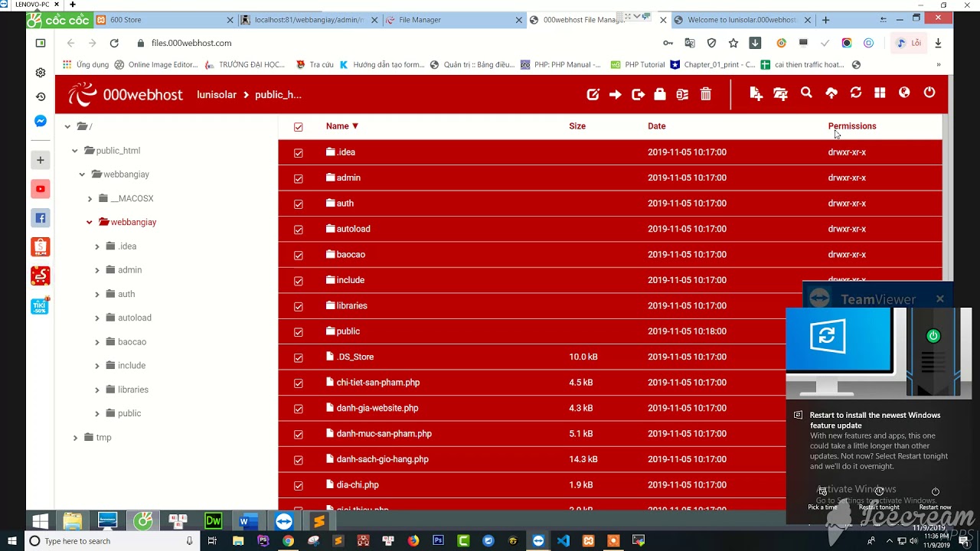Open Shopee shortcut in browser sidebar
980x551 pixels.
tap(41, 246)
